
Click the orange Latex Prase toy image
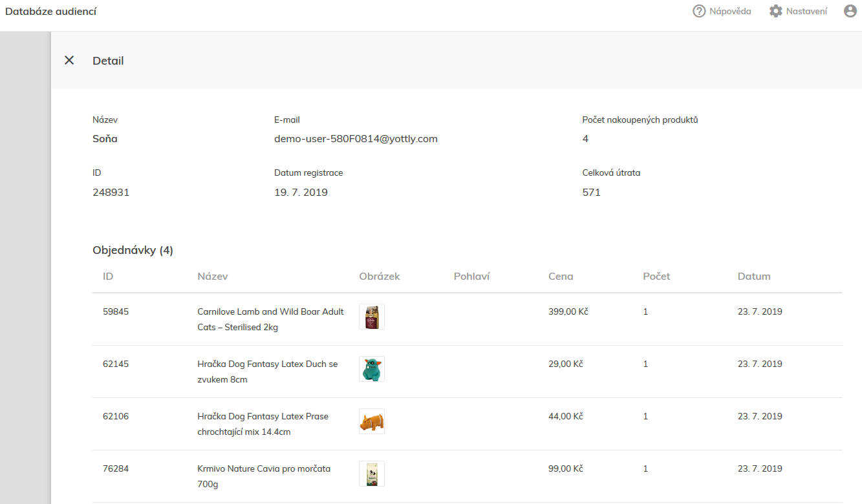point(372,421)
